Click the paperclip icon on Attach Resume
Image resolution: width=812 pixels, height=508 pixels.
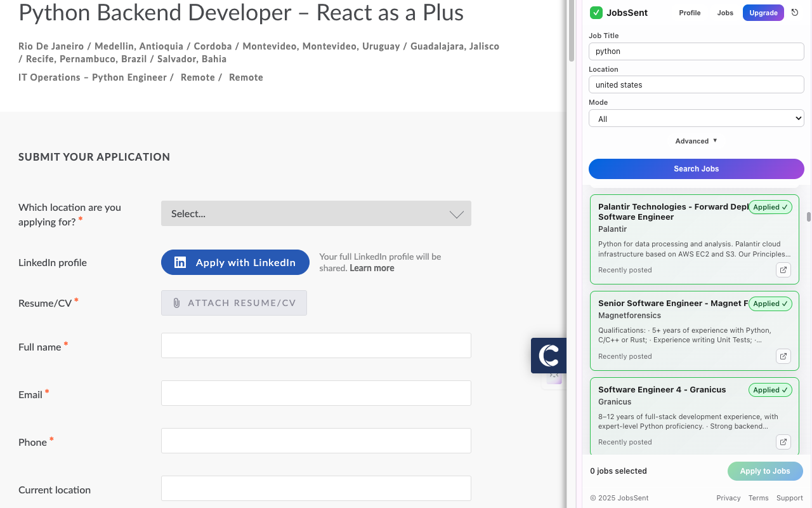(x=176, y=303)
